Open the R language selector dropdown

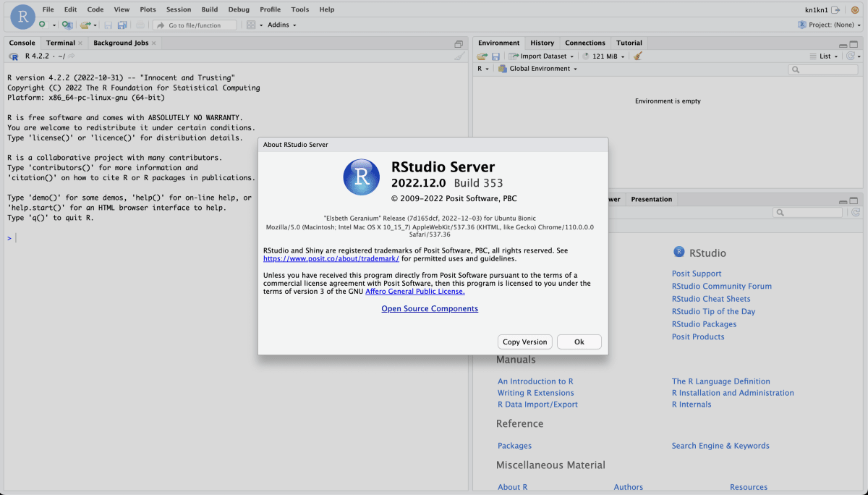[x=483, y=69]
